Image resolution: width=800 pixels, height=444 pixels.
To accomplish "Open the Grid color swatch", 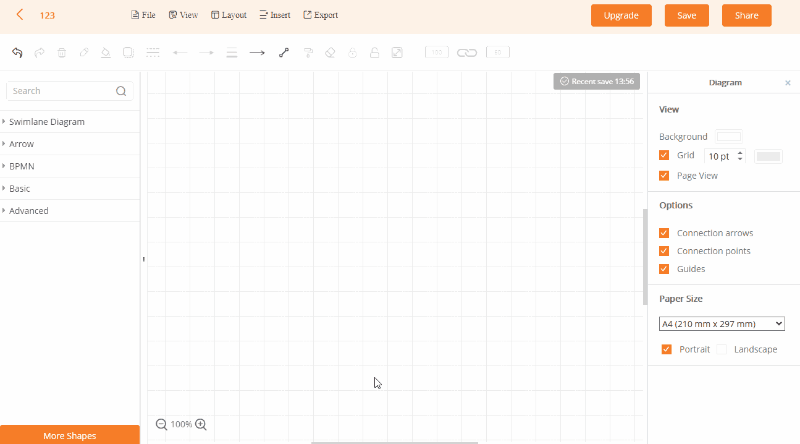I will (x=768, y=156).
